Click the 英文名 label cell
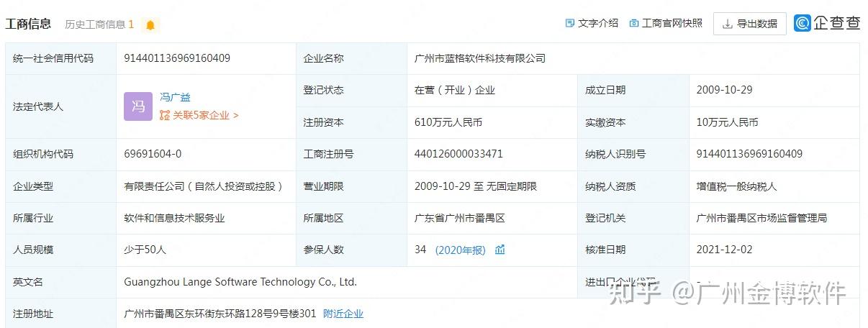This screenshot has width=868, height=328. [60, 282]
